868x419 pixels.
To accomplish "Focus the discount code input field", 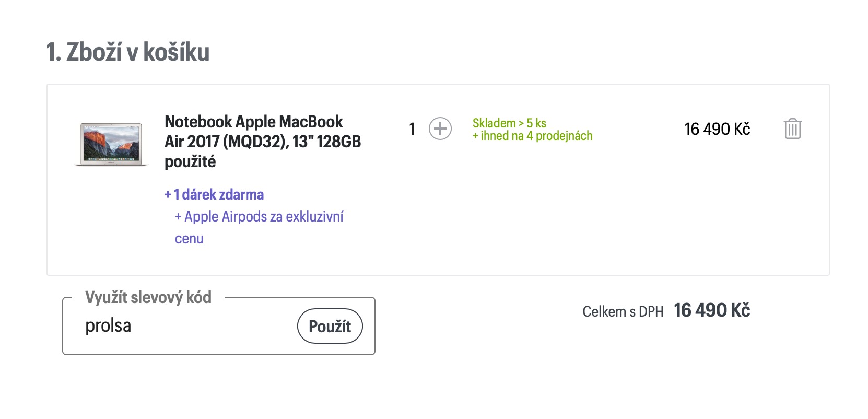I will click(x=188, y=326).
